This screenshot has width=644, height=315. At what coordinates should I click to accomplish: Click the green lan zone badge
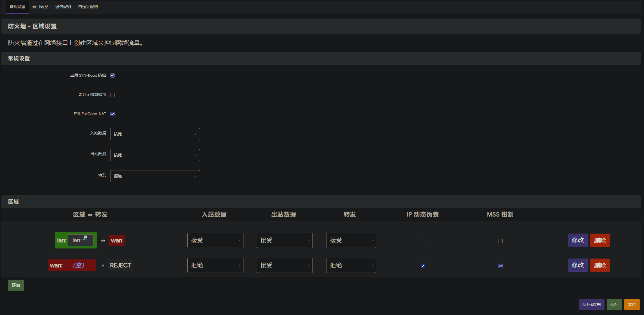click(x=76, y=240)
